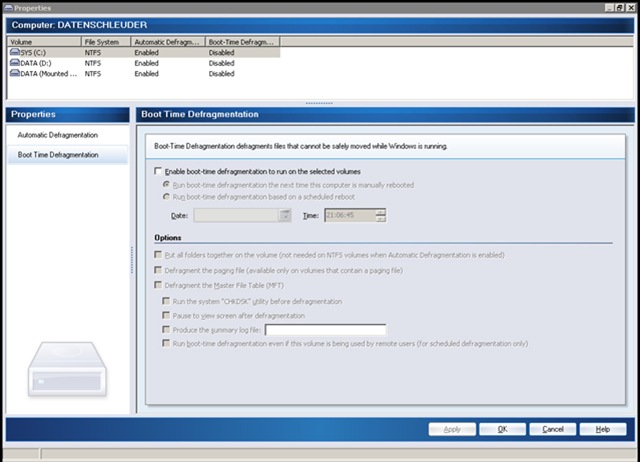
Task: Decrease the Time value with down arrow
Action: click(380, 218)
